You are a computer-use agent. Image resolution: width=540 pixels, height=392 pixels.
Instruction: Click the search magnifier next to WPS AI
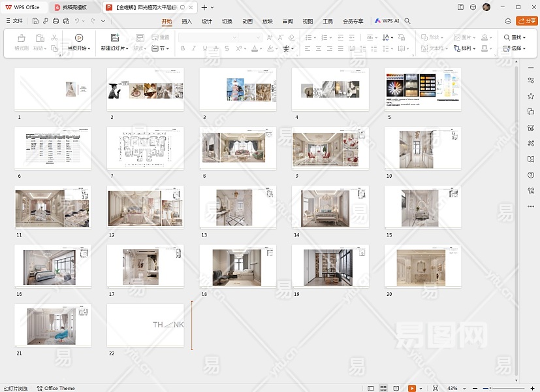(407, 21)
